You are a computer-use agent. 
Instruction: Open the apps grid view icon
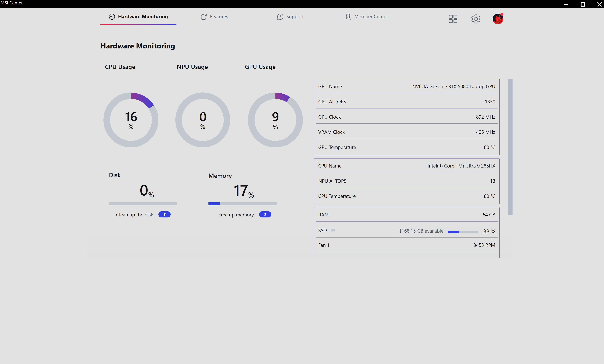[x=453, y=19]
